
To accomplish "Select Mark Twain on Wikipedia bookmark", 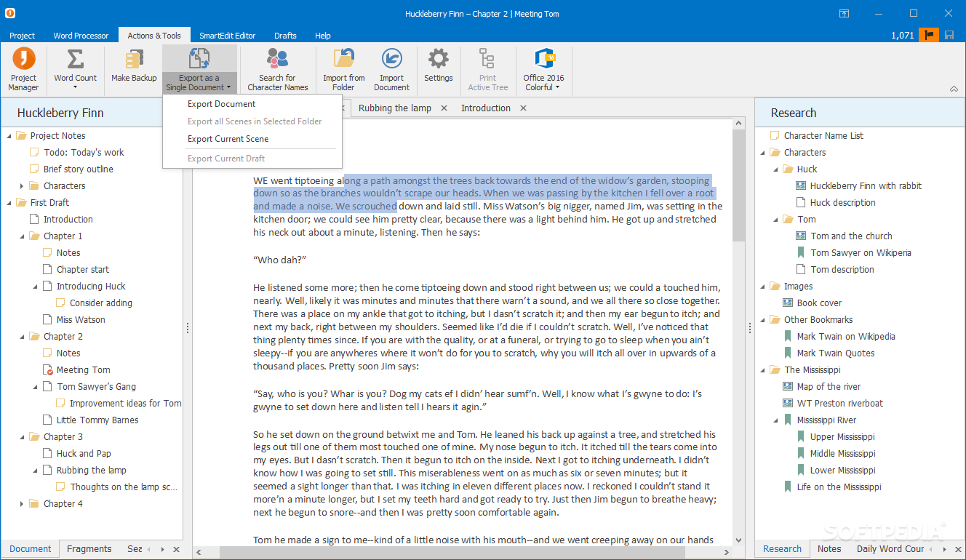I will click(846, 337).
